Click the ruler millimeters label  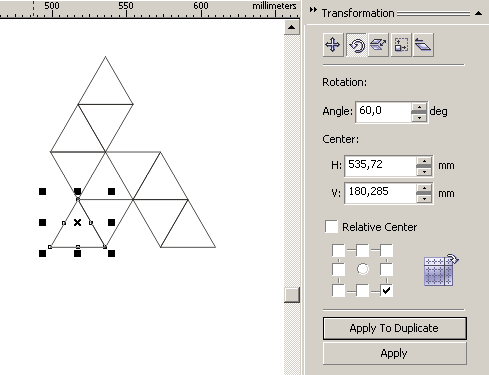274,6
